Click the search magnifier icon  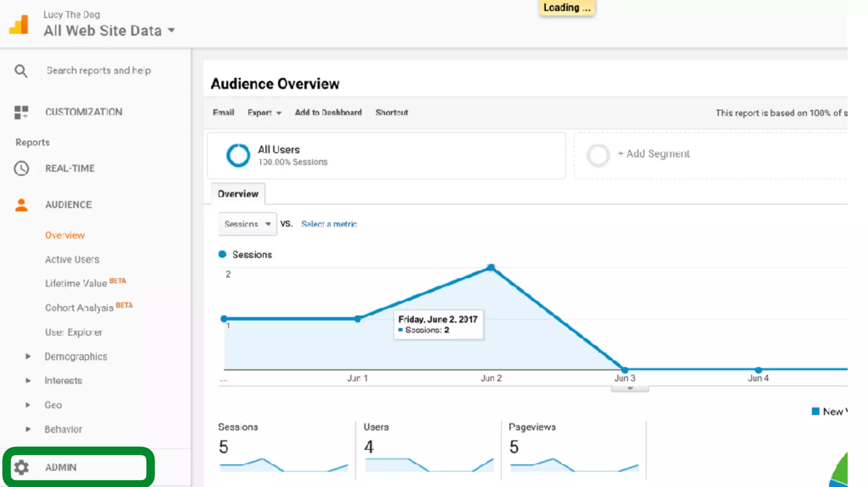[21, 71]
